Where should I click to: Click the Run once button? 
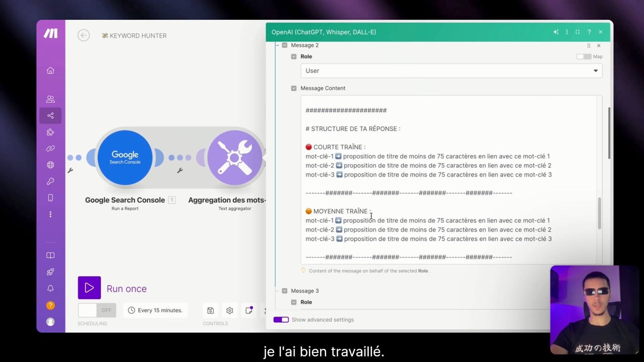pyautogui.click(x=89, y=288)
